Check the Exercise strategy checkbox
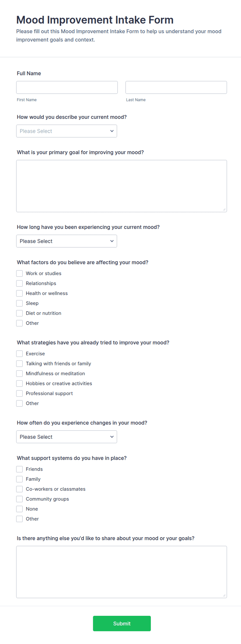Image resolution: width=241 pixels, height=644 pixels. (x=19, y=354)
